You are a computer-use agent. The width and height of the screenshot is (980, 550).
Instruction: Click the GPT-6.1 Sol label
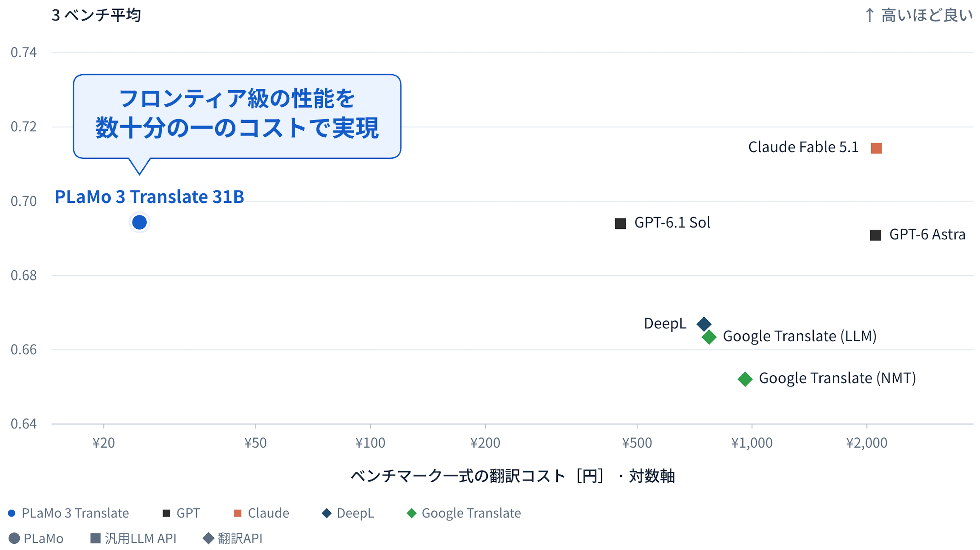click(672, 223)
